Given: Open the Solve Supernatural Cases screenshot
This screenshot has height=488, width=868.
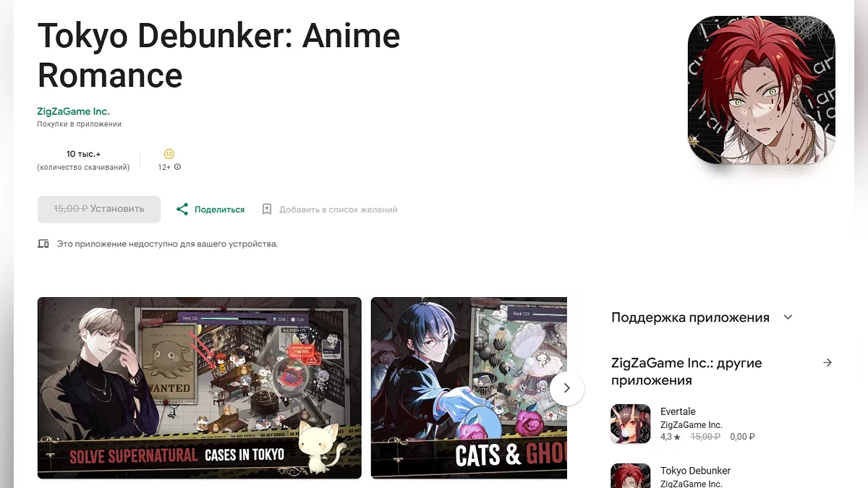Looking at the screenshot, I should (200, 388).
